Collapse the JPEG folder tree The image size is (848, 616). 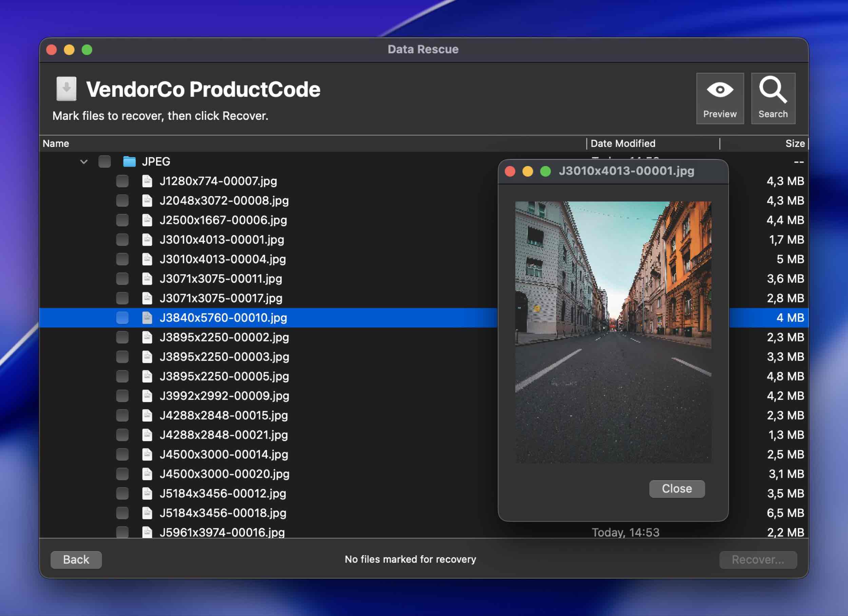(x=84, y=161)
